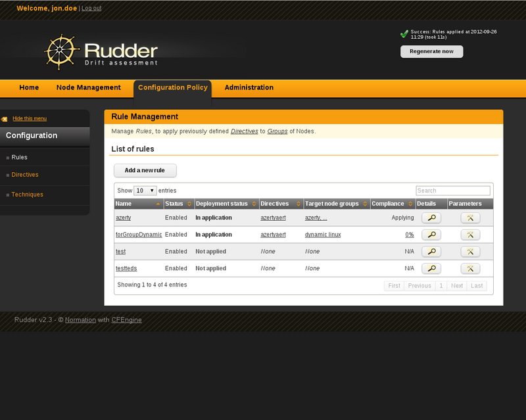Go to Last page of rules
The image size is (526, 420).
(477, 286)
